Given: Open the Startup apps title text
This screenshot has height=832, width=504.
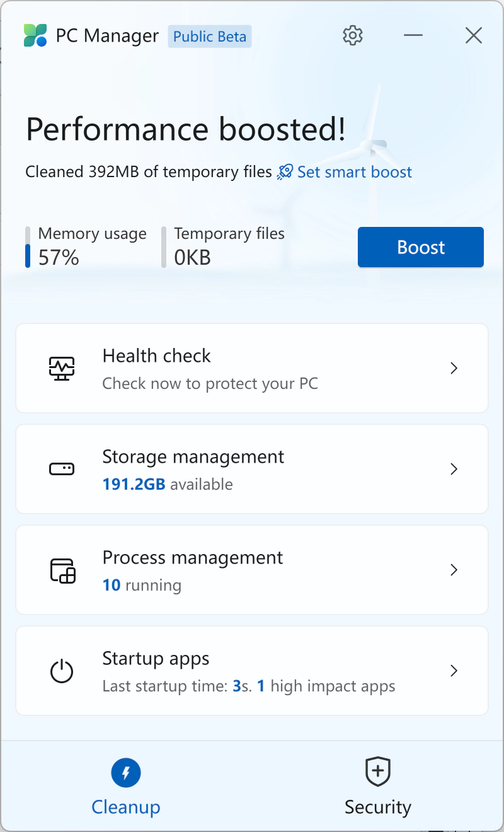Looking at the screenshot, I should coord(156,659).
